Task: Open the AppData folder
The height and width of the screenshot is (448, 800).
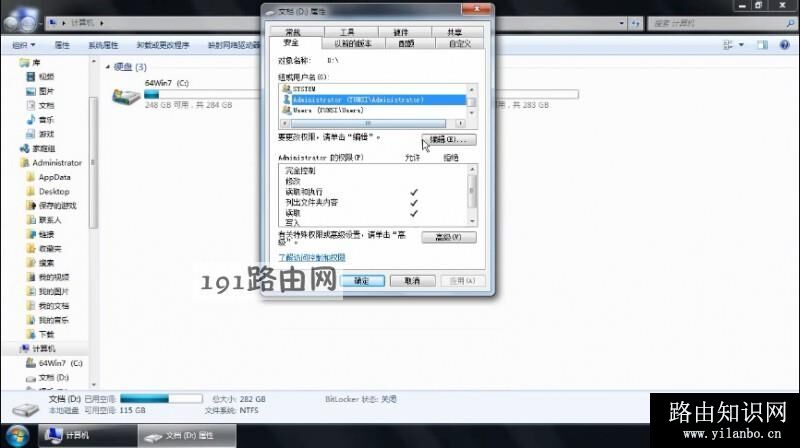Action: point(54,177)
